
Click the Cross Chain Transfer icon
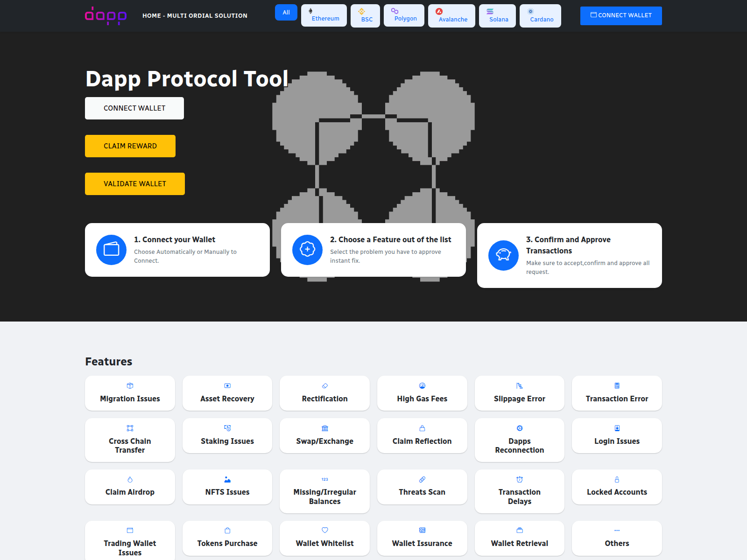pos(130,428)
